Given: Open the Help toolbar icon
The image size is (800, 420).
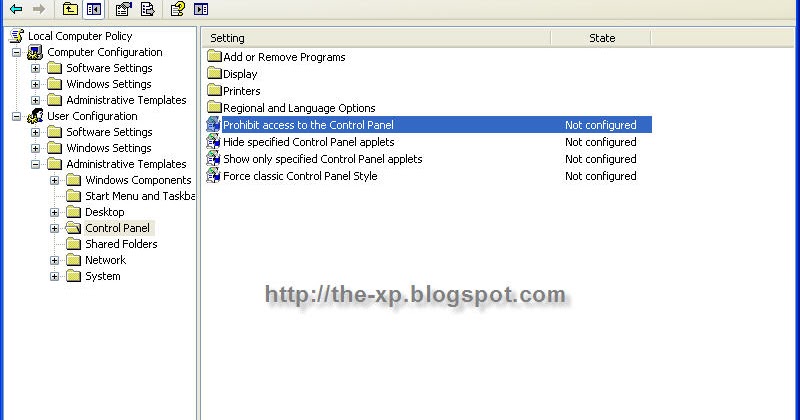Looking at the screenshot, I should [178, 9].
